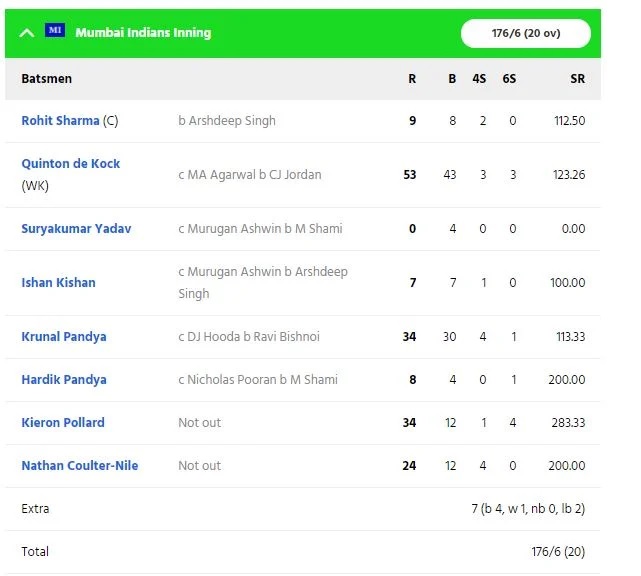Click the Batsmen column header
Image resolution: width=641 pixels, height=576 pixels.
click(46, 78)
